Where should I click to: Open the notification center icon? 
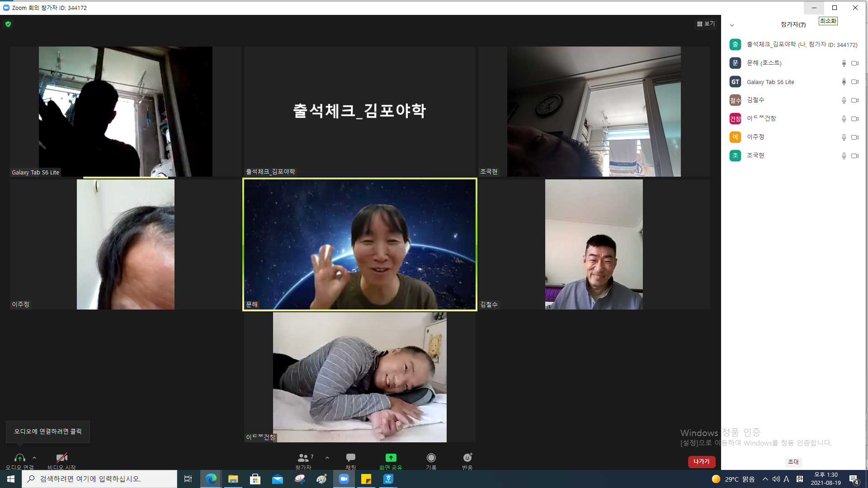point(854,479)
